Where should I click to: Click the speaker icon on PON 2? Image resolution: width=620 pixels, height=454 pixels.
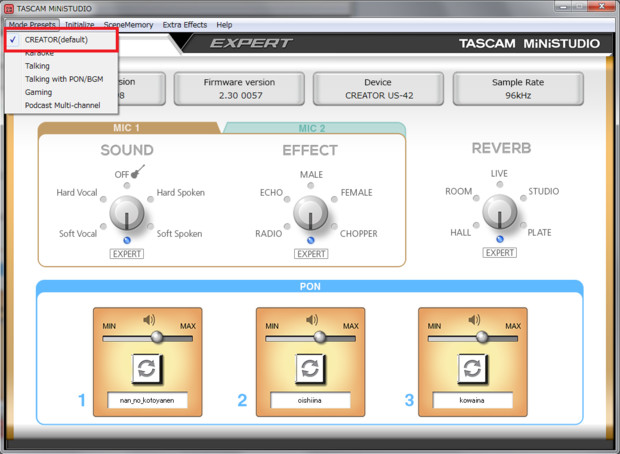(312, 320)
